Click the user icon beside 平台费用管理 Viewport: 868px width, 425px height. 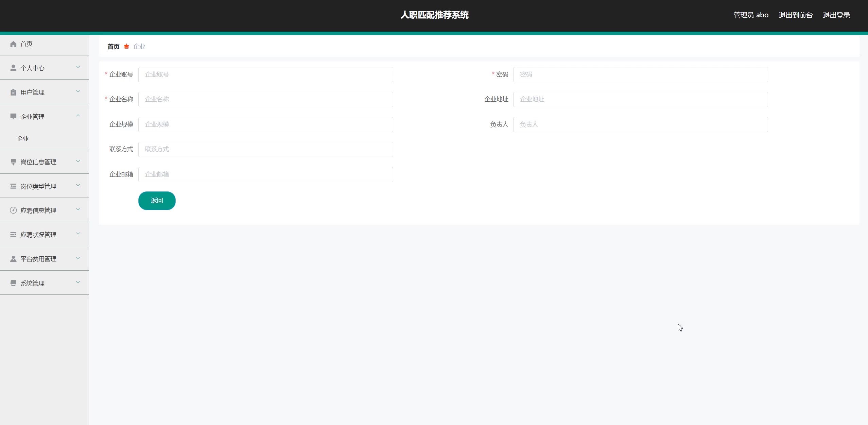(13, 259)
